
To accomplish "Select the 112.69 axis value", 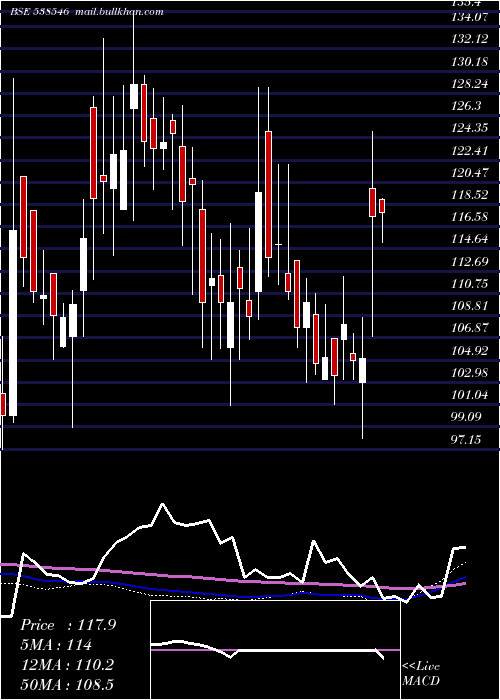I will 469,262.
